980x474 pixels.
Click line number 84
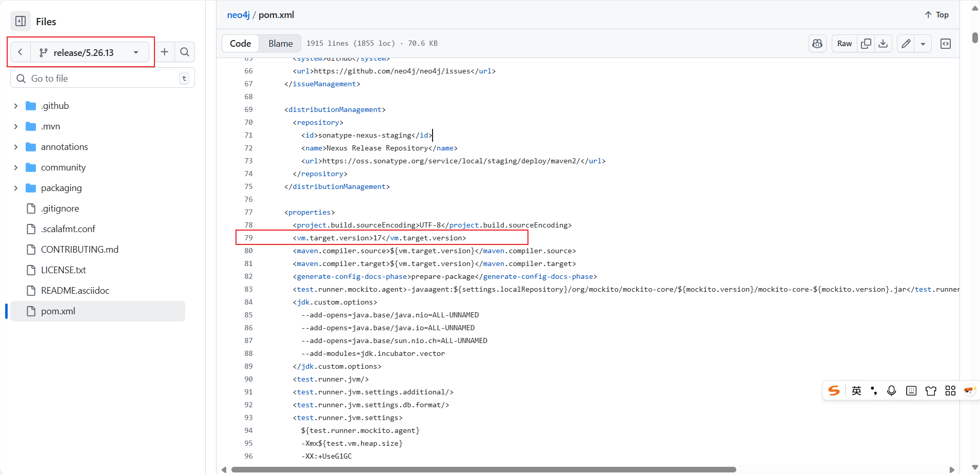pyautogui.click(x=248, y=302)
